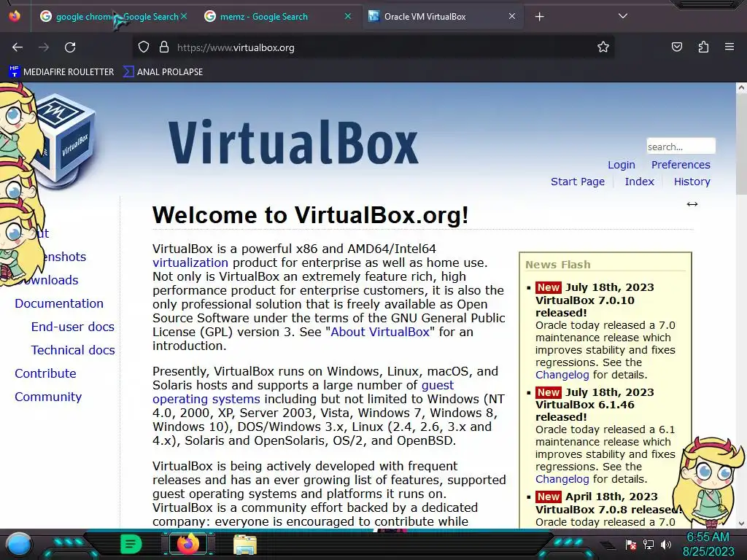Click the taskbar clock showing 6:55 AM

(708, 544)
